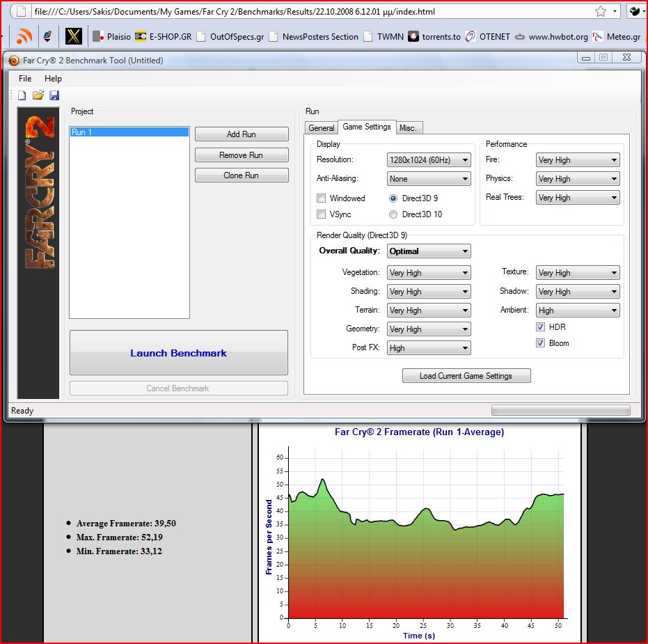Open the Shading quality dropdown
This screenshot has width=648, height=644.
[x=429, y=292]
